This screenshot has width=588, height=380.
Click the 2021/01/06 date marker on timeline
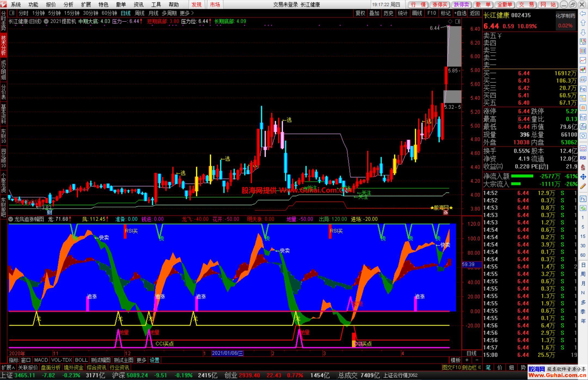pos(227,353)
